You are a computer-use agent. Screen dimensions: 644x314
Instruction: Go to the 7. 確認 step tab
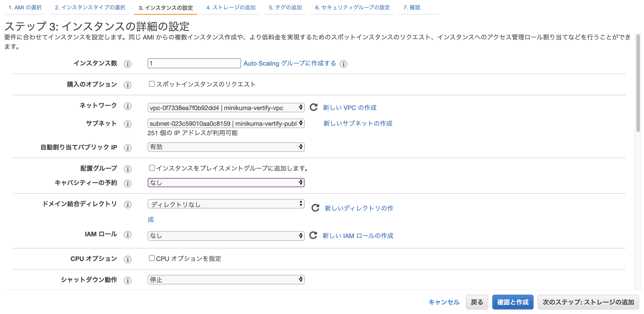point(412,7)
